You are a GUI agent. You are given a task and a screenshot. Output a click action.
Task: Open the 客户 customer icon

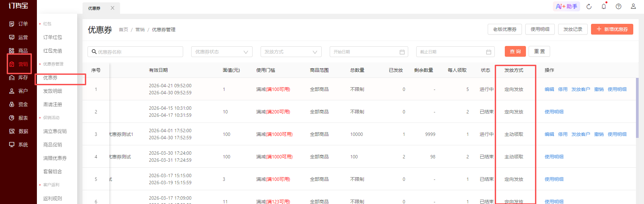click(12, 91)
